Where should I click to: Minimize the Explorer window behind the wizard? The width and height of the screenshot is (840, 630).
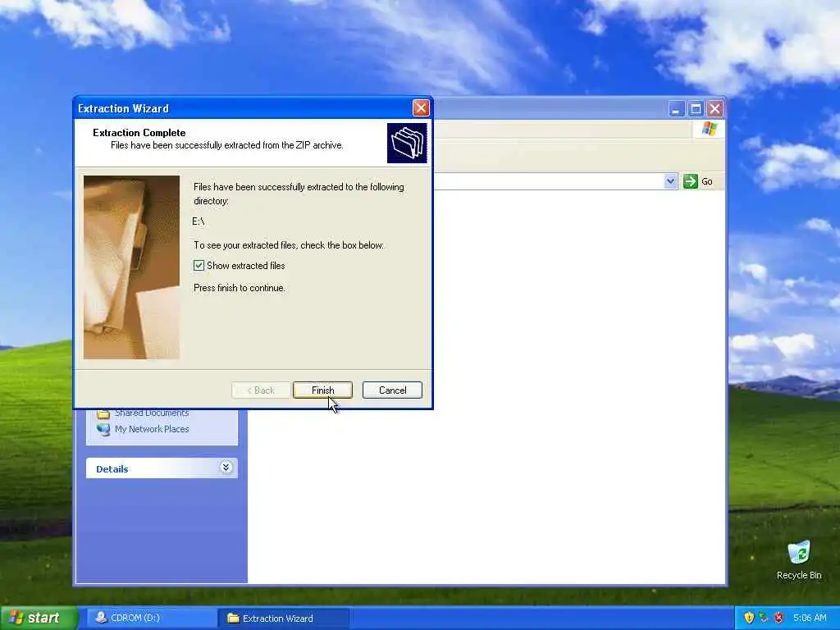tap(676, 109)
